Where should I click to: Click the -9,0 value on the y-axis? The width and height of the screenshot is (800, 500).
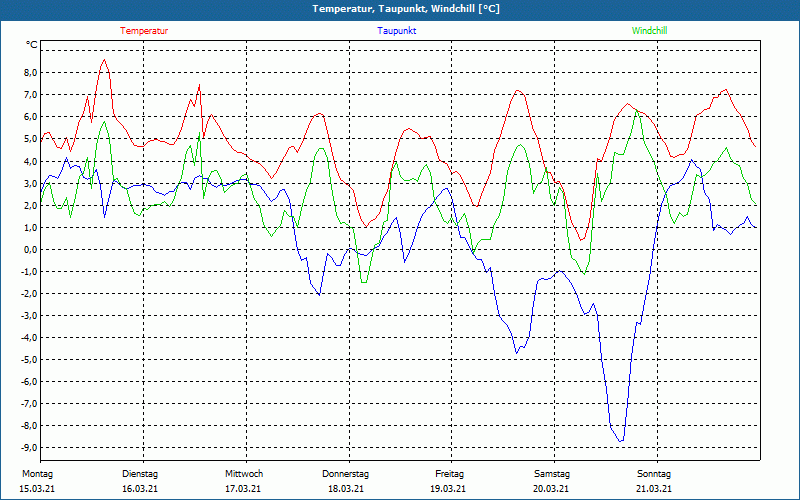pyautogui.click(x=30, y=447)
